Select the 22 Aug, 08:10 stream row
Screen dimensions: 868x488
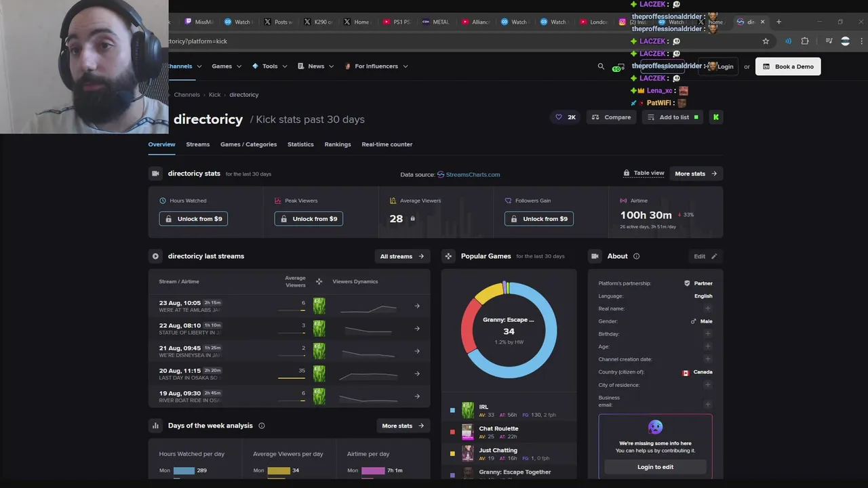[x=290, y=329]
